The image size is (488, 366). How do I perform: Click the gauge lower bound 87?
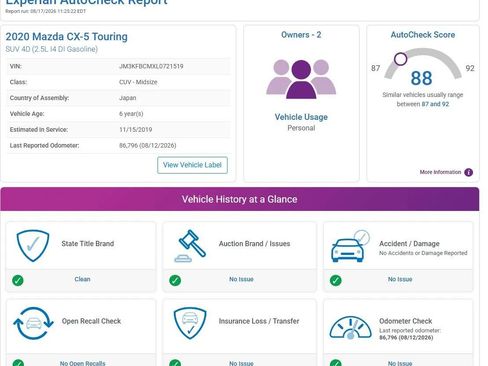(375, 68)
